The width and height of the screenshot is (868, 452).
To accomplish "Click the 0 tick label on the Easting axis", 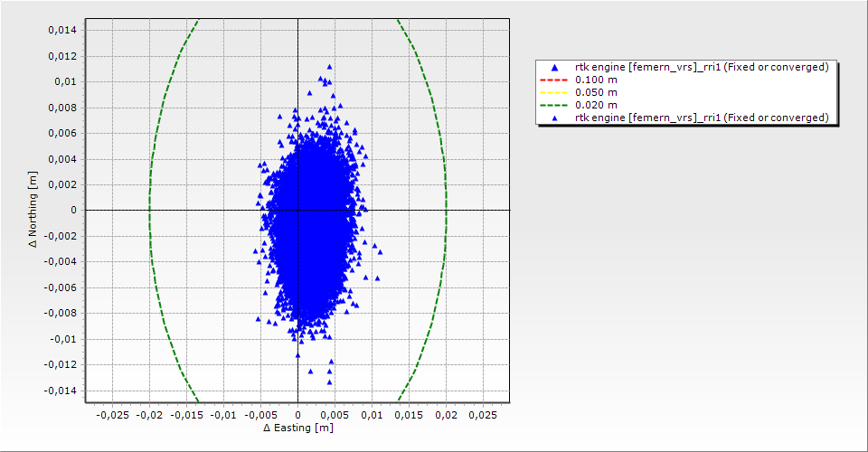I will coord(297,415).
